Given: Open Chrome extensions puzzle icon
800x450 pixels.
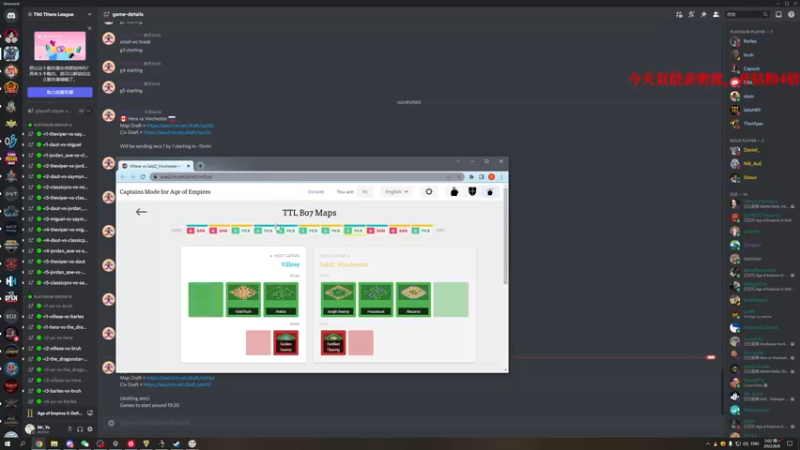Looking at the screenshot, I should 471,177.
